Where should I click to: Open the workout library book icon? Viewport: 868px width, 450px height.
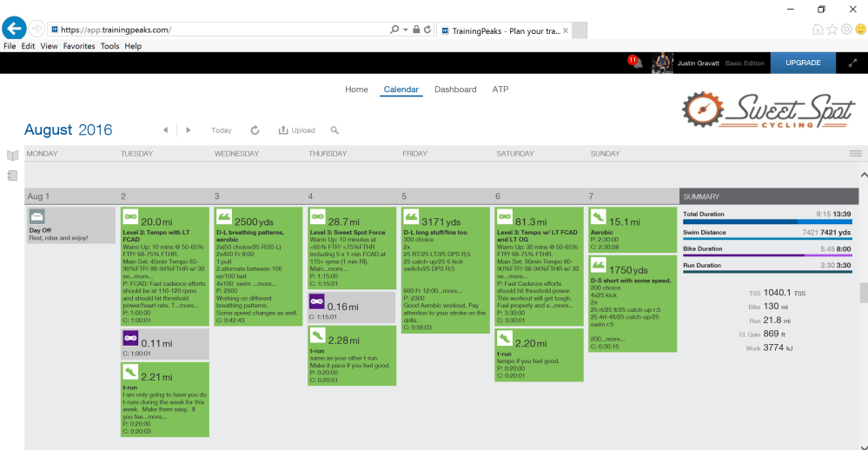pos(12,156)
